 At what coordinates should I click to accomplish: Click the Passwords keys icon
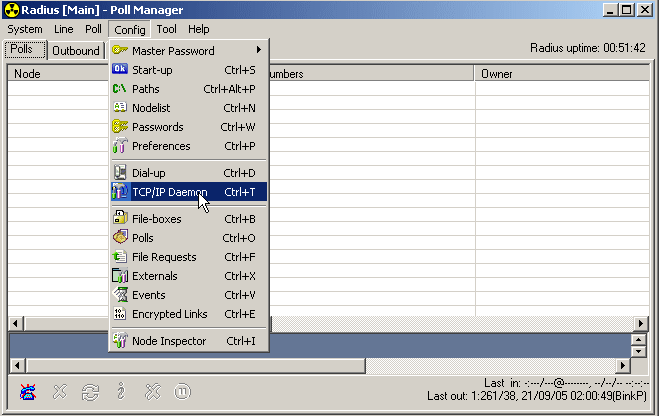120,126
